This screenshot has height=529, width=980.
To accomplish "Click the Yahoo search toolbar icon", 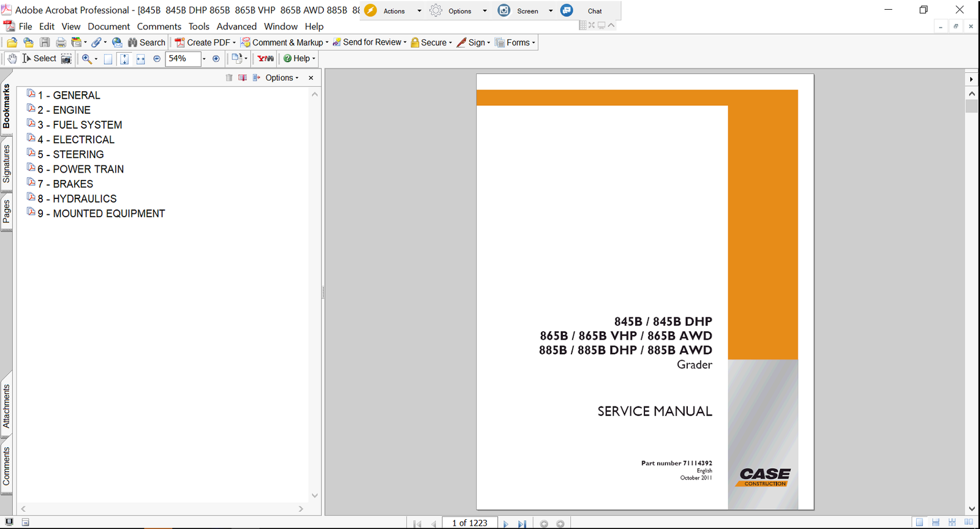I will pos(265,59).
